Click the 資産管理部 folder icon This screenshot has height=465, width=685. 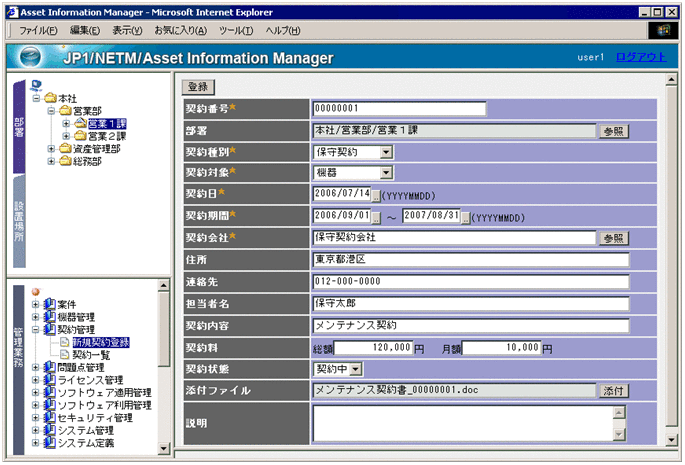pyautogui.click(x=66, y=148)
